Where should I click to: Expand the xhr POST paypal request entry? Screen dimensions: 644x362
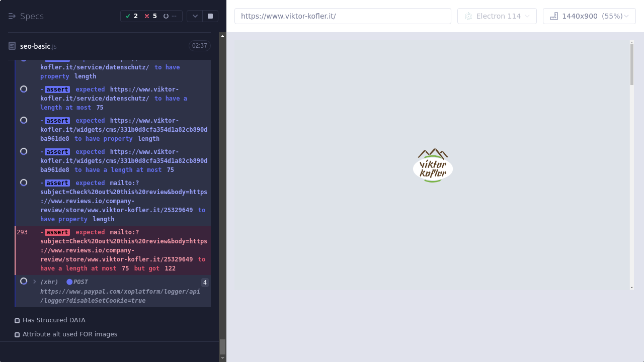coord(35,282)
